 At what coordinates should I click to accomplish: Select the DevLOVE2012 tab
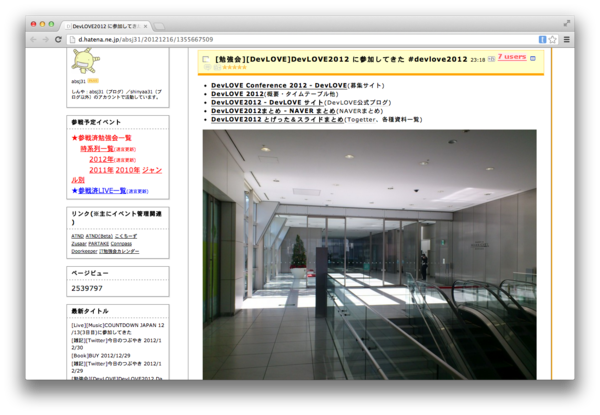[106, 26]
